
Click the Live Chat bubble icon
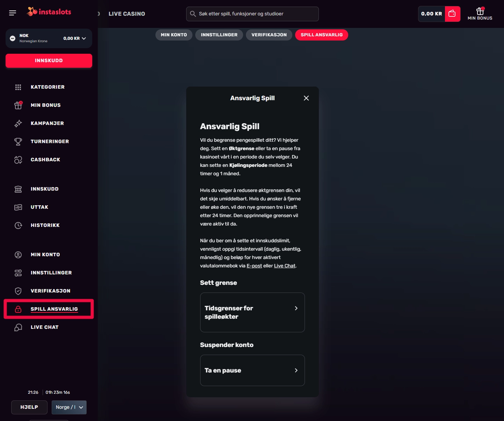click(x=18, y=327)
